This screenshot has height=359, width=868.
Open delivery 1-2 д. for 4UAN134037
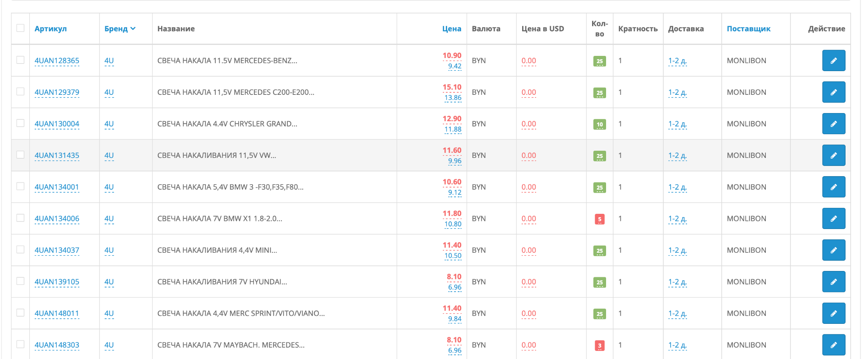[677, 251]
